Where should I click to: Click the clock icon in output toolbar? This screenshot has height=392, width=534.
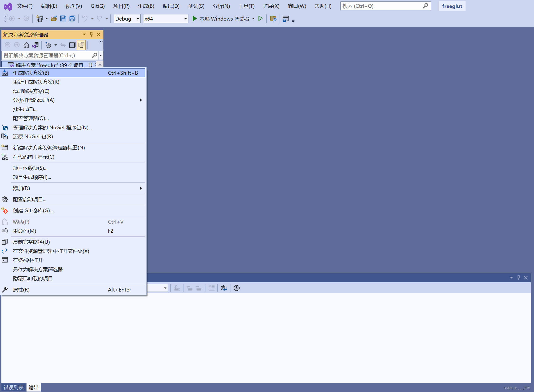237,288
